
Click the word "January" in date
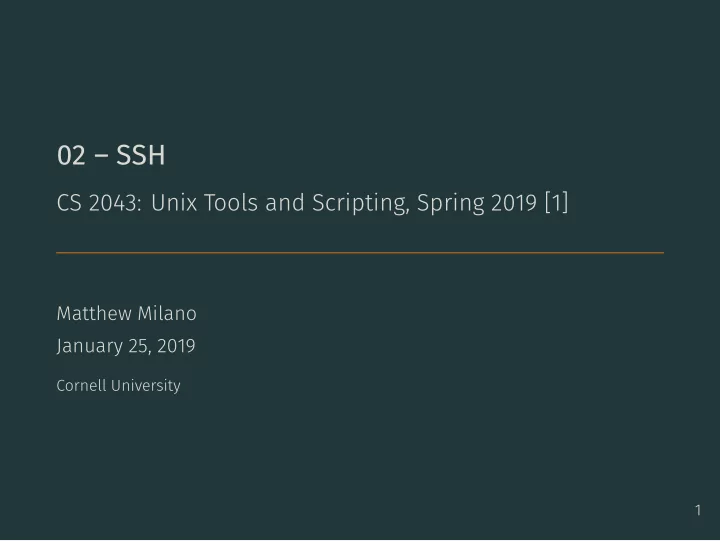pos(90,346)
